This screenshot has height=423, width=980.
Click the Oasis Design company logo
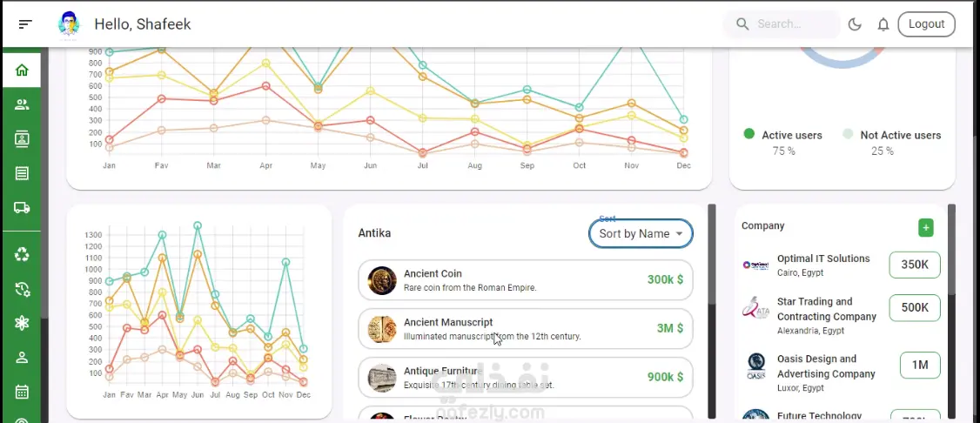pyautogui.click(x=756, y=366)
